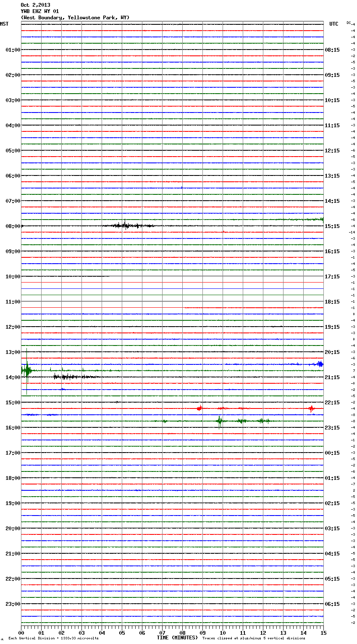Viewport: 357px width, 644px height.
Task: Click the 13:15 UTC time label
Action: (332, 176)
